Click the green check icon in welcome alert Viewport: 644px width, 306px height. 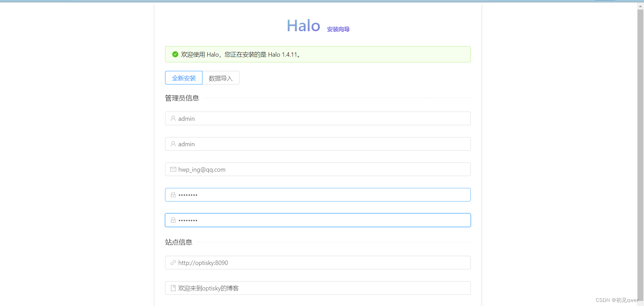tap(175, 54)
